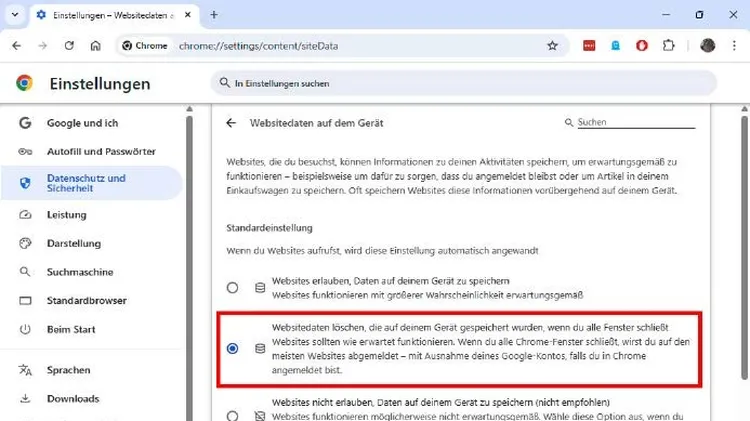Image resolution: width=750 pixels, height=421 pixels.
Task: Open 'Suchmaschine' settings
Action: (x=79, y=272)
